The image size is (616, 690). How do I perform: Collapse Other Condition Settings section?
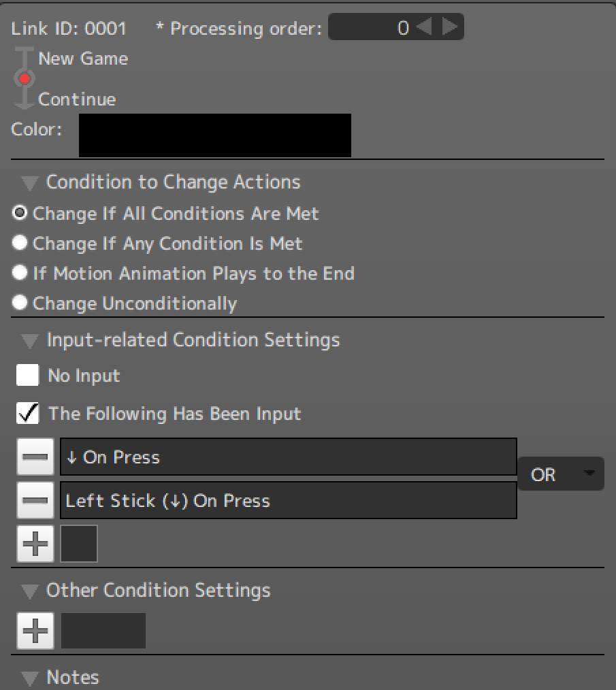[29, 591]
